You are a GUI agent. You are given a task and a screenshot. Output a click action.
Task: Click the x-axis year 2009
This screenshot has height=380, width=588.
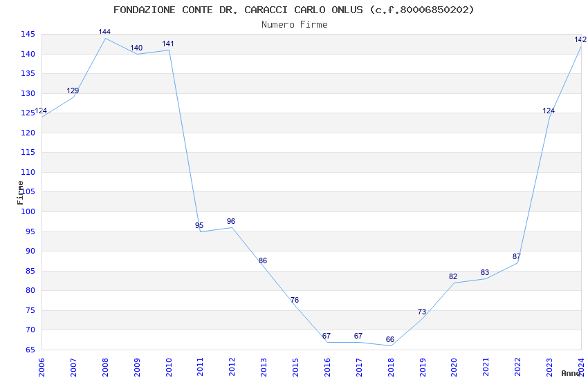pyautogui.click(x=137, y=368)
